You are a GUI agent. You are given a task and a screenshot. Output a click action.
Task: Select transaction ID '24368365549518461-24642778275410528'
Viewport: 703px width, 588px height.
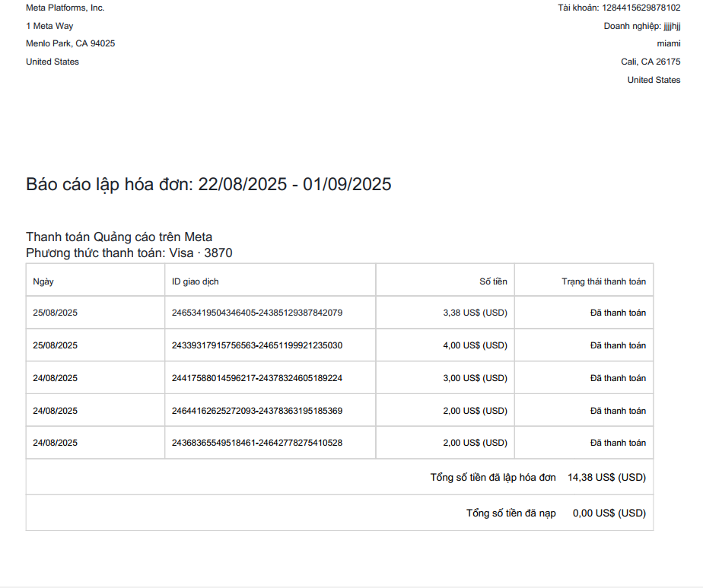tap(257, 443)
